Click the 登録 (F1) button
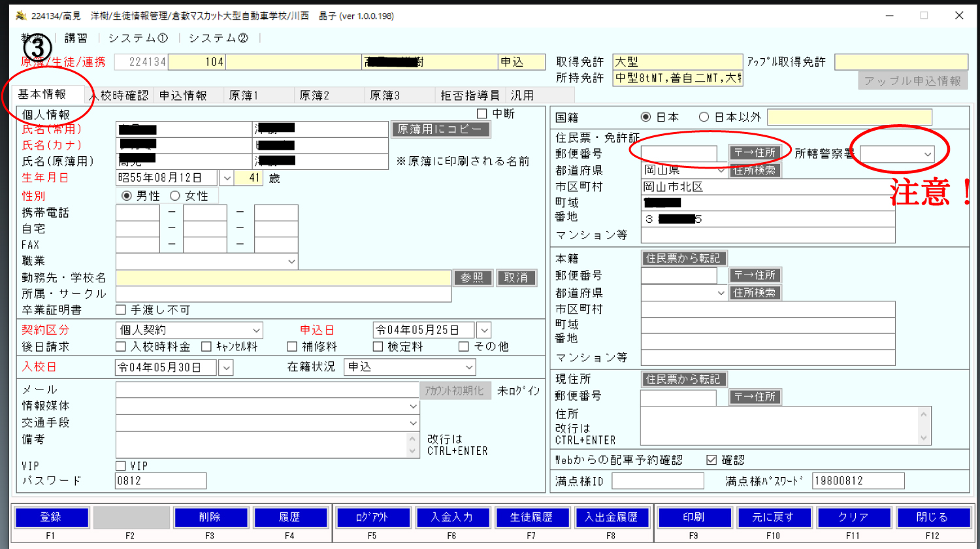The width and height of the screenshot is (980, 549). click(x=51, y=517)
